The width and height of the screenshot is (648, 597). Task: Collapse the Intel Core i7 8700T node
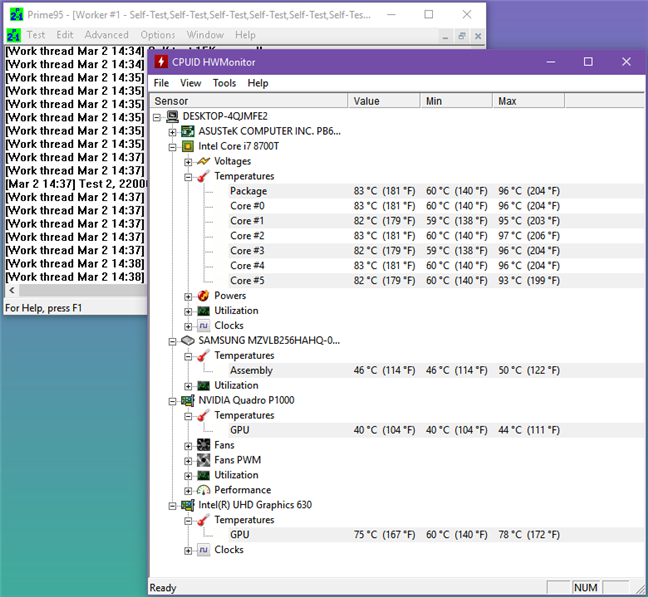173,147
